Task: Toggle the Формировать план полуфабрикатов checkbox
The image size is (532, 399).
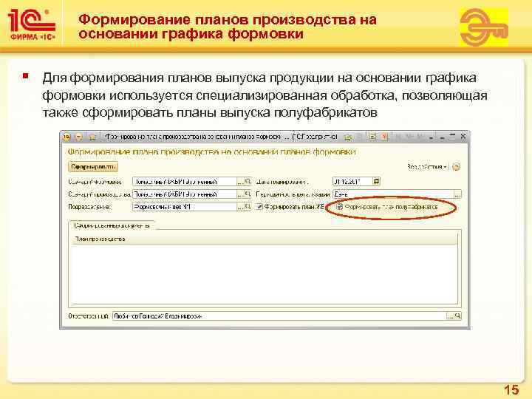Action: pos(340,206)
